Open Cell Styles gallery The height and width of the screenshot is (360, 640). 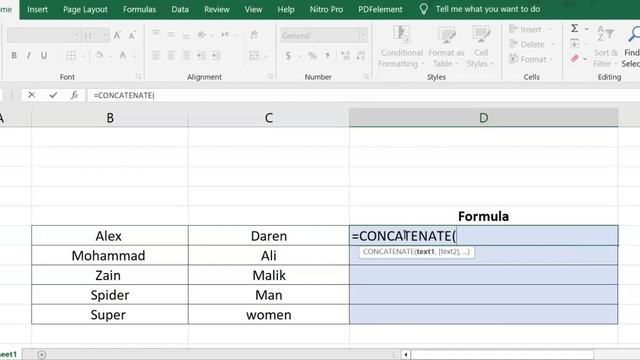pos(481,47)
